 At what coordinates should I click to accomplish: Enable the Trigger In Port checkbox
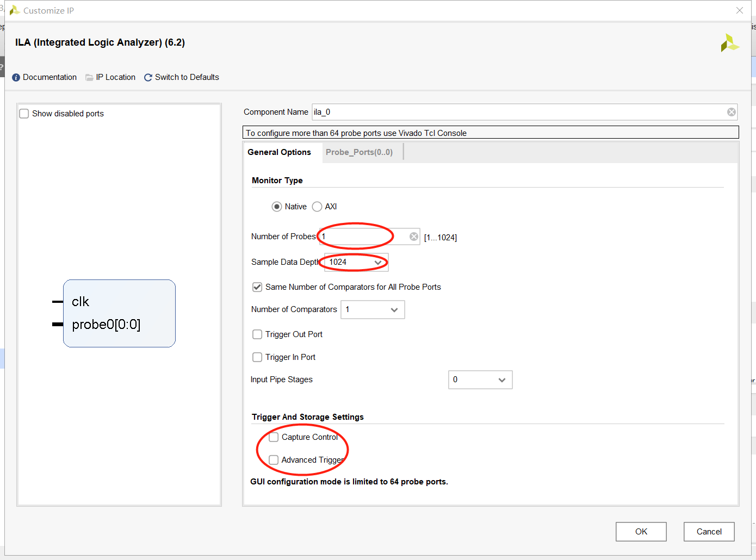(x=257, y=357)
